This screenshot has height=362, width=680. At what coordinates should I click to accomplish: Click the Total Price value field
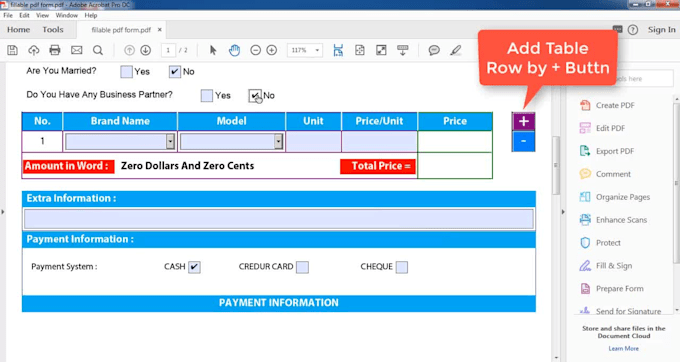455,166
